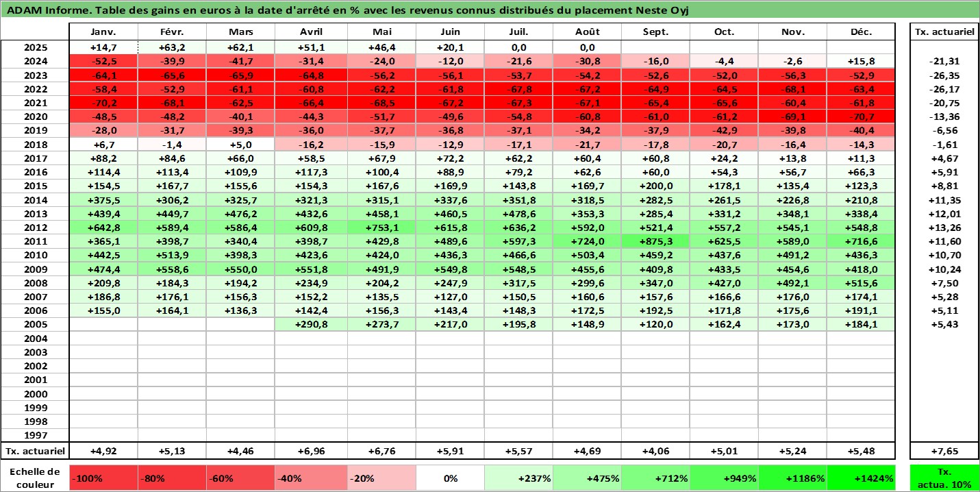Select the 'Tx. actuariel' bottom row label
Screen dimensions: 980x492
click(35, 451)
